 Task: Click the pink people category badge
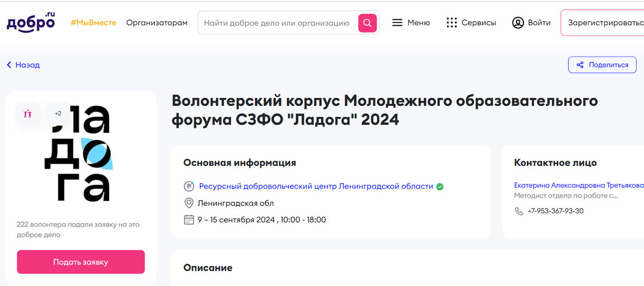(27, 113)
